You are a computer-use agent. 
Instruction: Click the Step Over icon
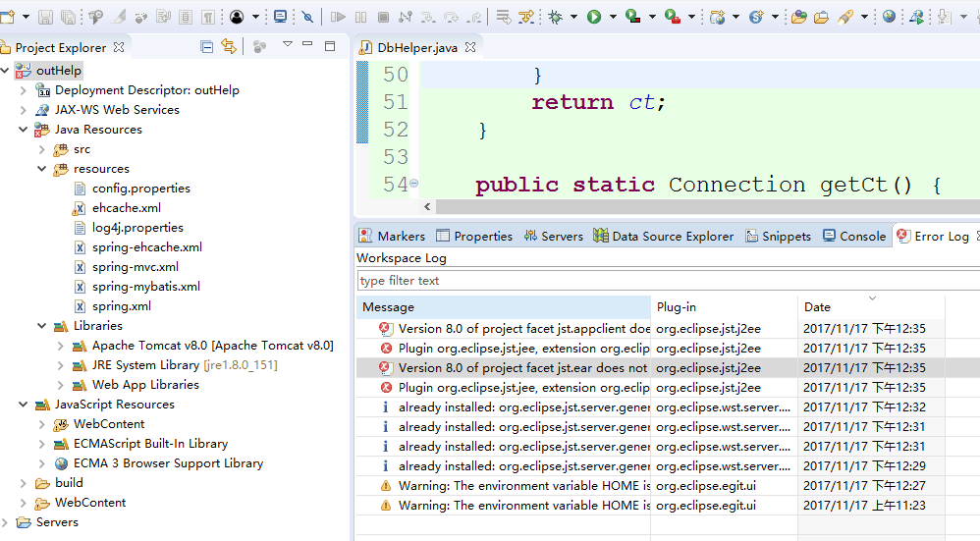[451, 17]
